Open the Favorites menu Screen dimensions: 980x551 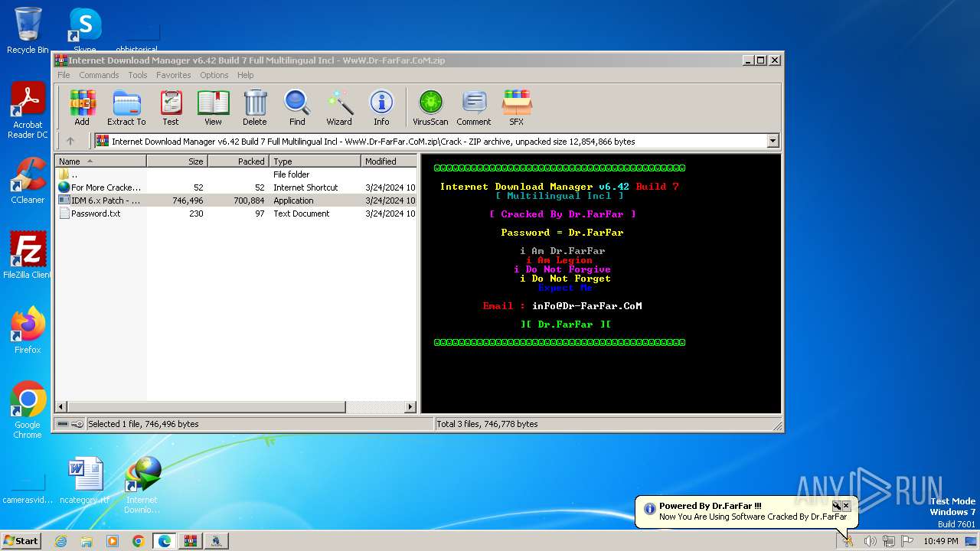(174, 75)
